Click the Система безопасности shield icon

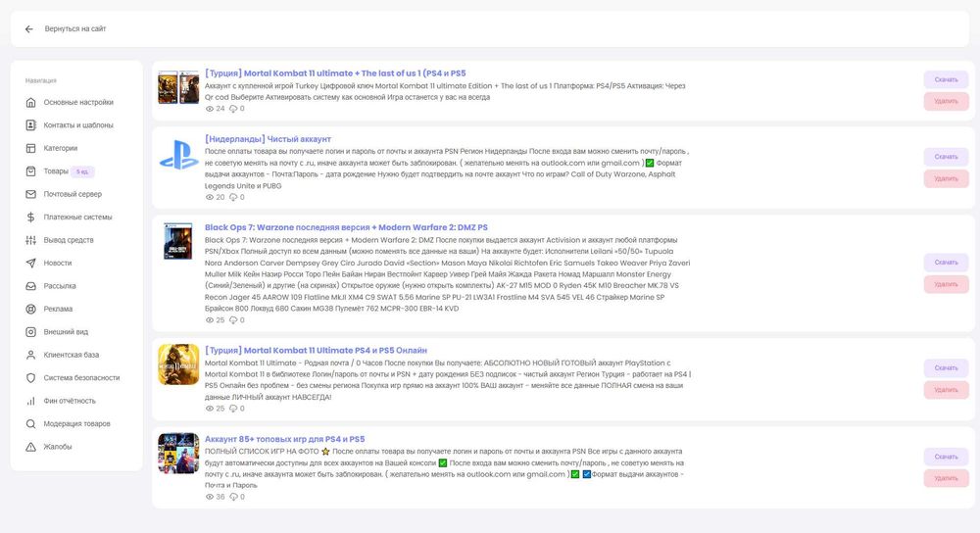(x=30, y=378)
